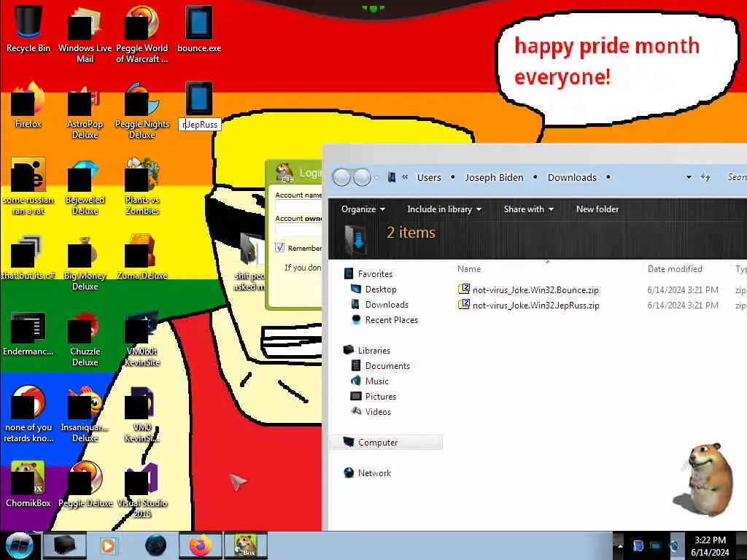Open Music library in navigation pane

click(x=370, y=381)
